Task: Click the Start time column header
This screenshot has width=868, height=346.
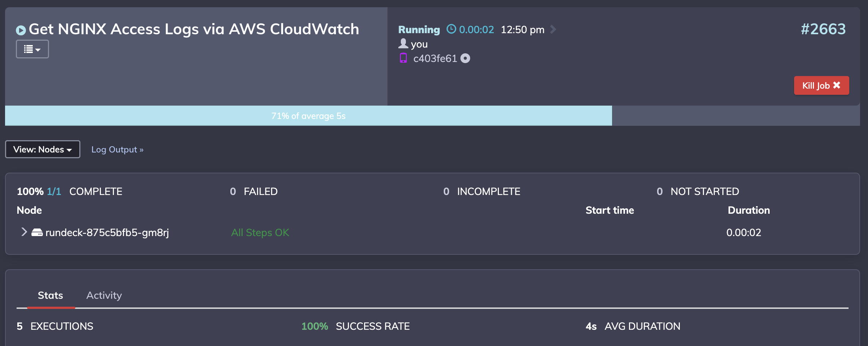Action: coord(610,210)
